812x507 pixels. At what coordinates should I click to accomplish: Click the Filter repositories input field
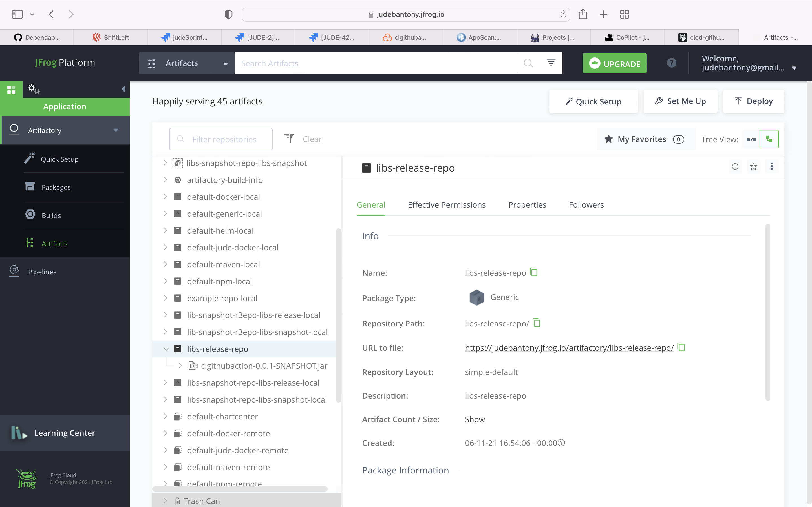pos(224,139)
